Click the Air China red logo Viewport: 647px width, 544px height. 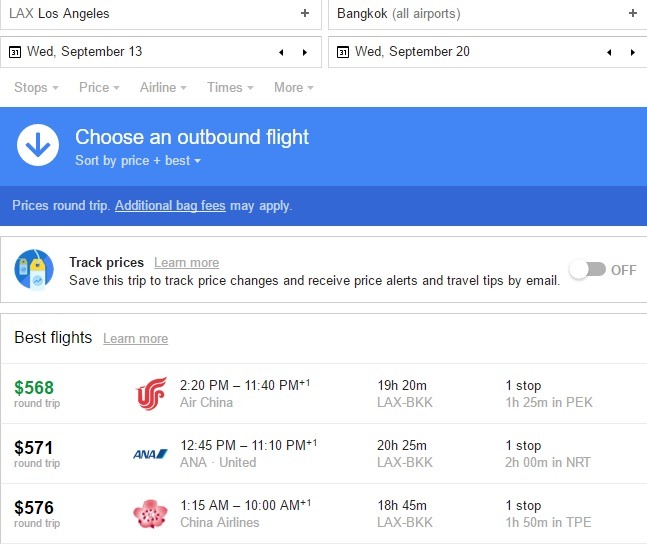click(151, 394)
